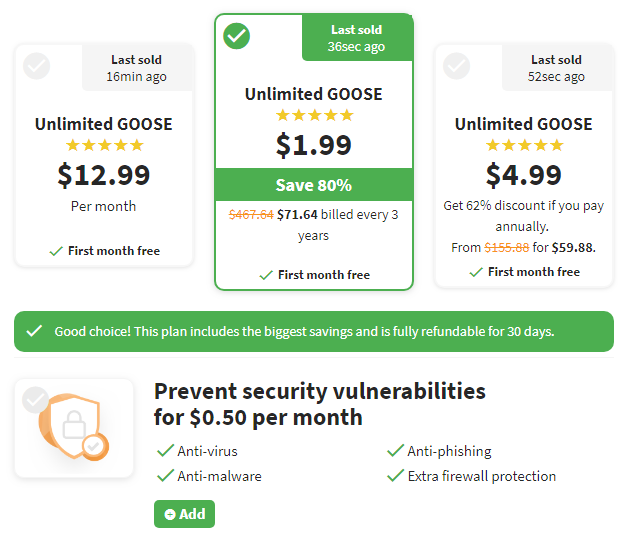The image size is (630, 540).
Task: Click 'Last sold 36sec ago' green tag
Action: [357, 38]
